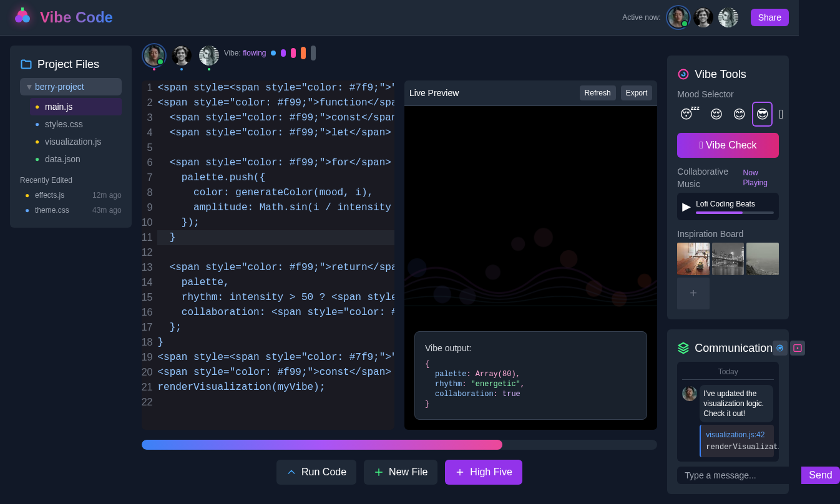Collapse the berry-project folder tree

[29, 87]
